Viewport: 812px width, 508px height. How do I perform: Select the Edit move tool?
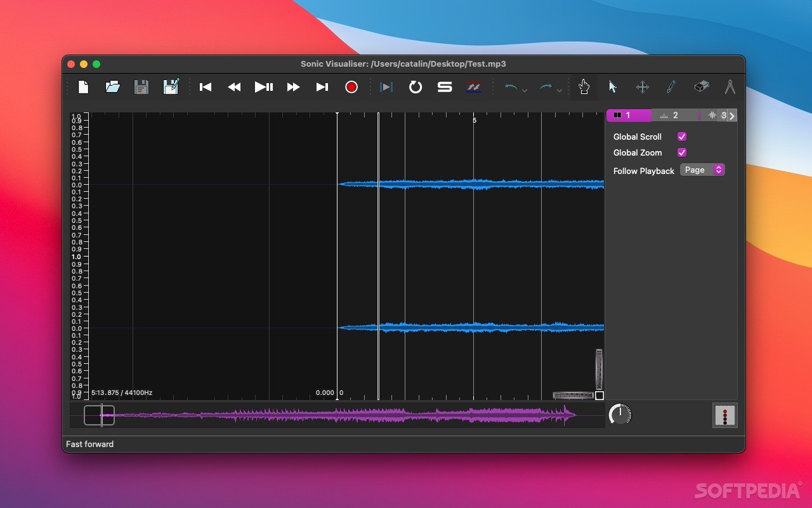[643, 87]
